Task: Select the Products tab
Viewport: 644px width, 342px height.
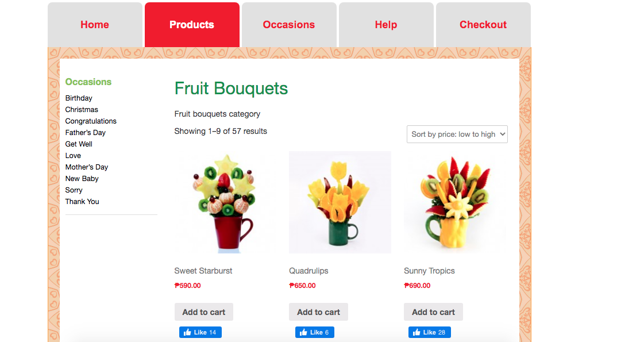Action: coord(192,25)
